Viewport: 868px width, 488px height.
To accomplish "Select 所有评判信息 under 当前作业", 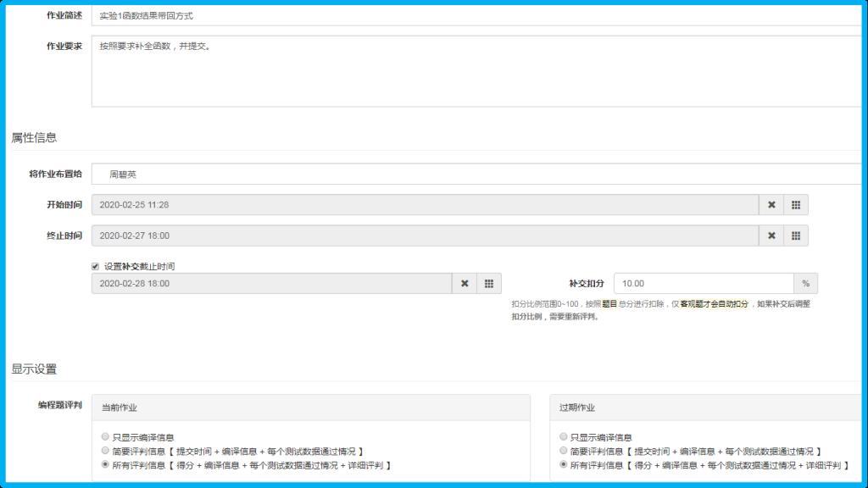I will point(106,465).
